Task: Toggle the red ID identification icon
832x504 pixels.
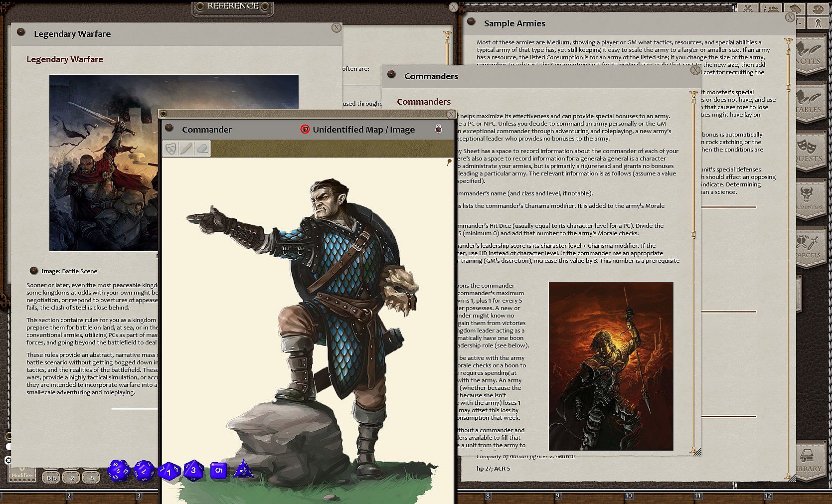Action: click(305, 130)
